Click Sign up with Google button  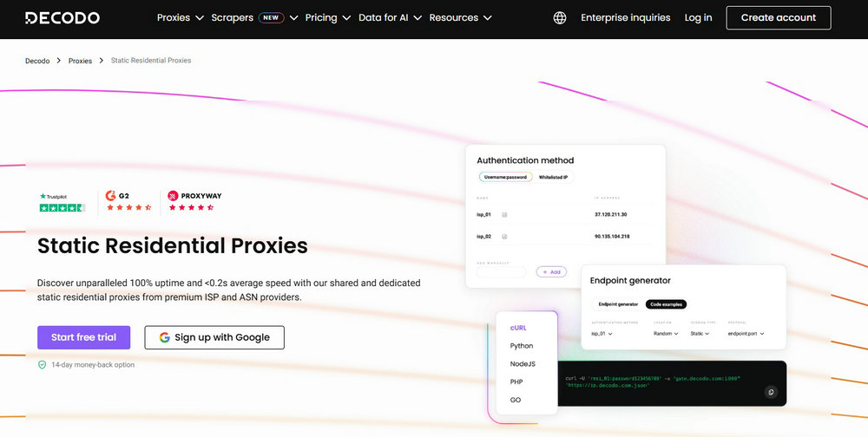click(214, 337)
